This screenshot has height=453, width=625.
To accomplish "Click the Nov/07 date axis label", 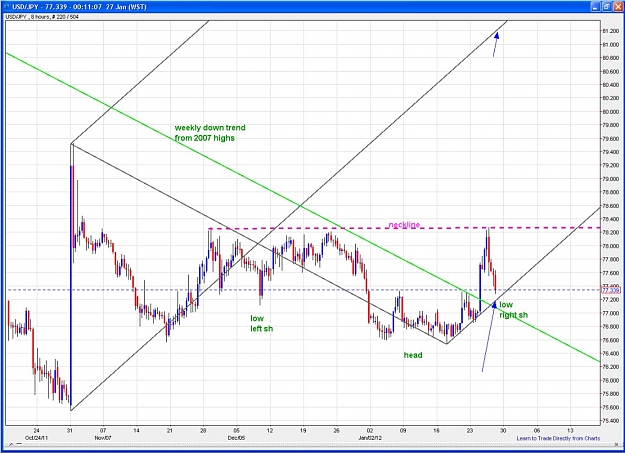I will (103, 438).
